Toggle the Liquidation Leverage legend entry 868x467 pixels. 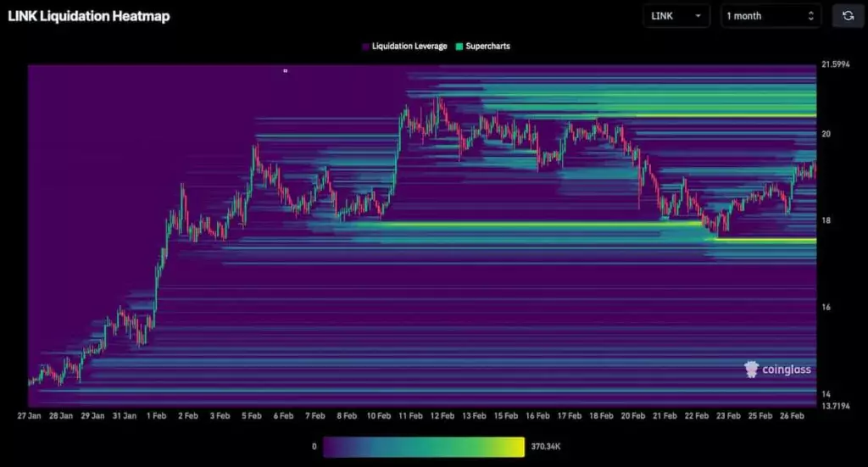click(404, 47)
